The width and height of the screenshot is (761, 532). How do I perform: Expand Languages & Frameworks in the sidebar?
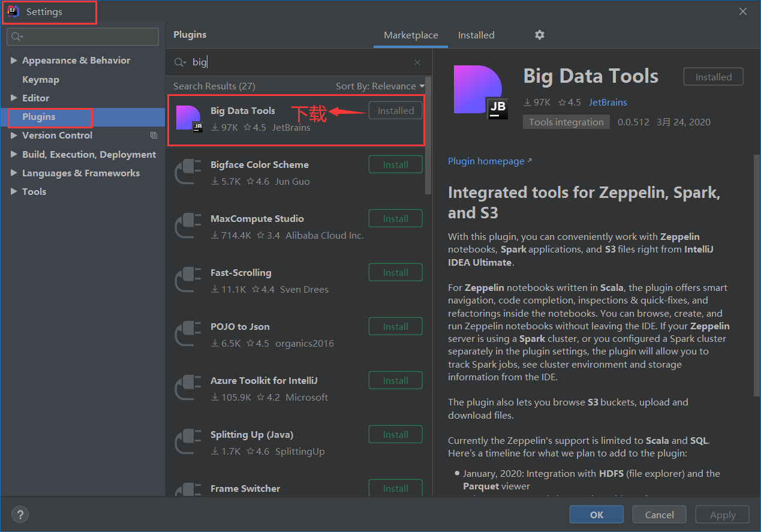point(14,173)
